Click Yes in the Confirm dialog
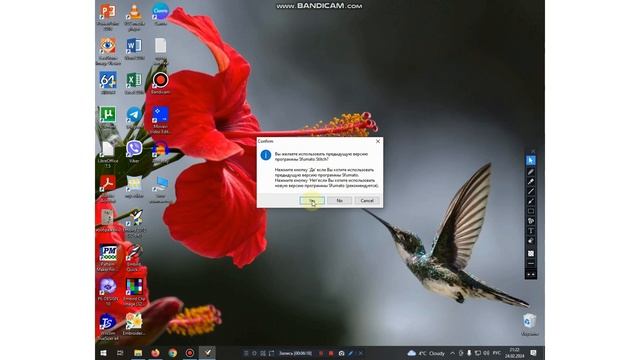640x360 pixels. [x=312, y=200]
